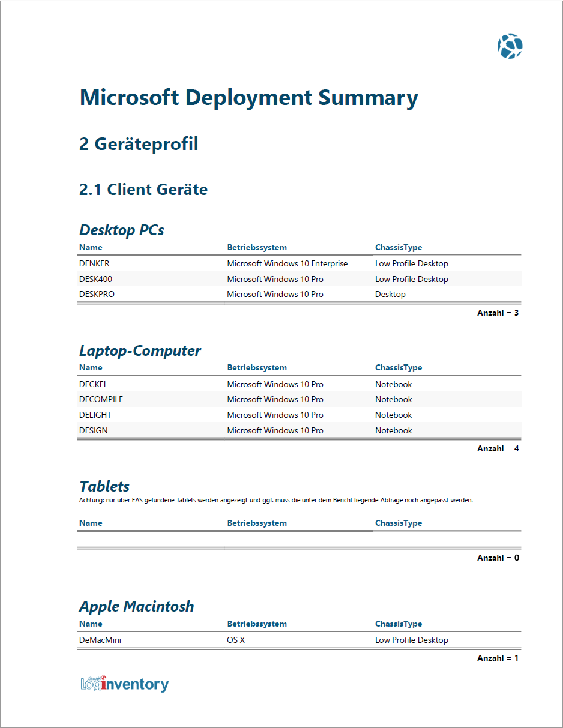Viewport: 563px width, 728px height.
Task: Click Low Profile Desktop in DeMacMini row
Action: 412,640
